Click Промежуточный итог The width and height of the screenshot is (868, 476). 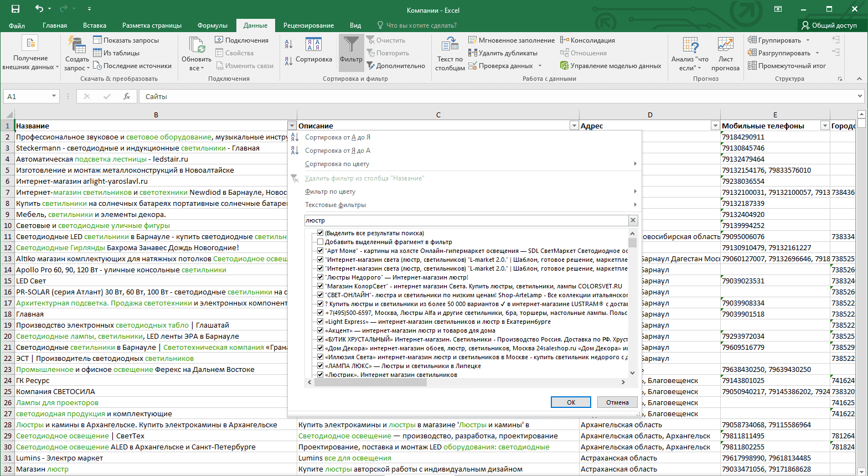coord(787,66)
